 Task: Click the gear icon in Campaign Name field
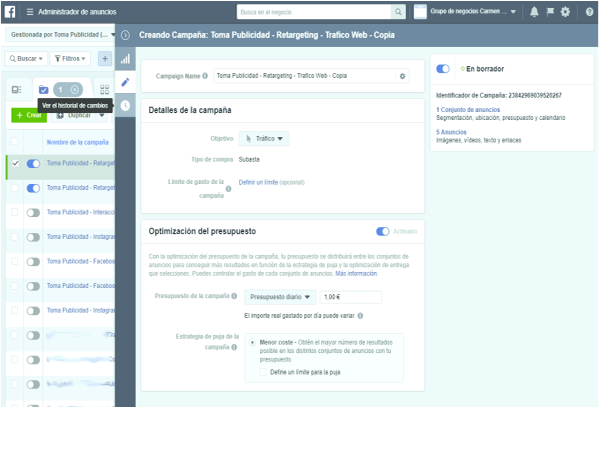pyautogui.click(x=403, y=75)
